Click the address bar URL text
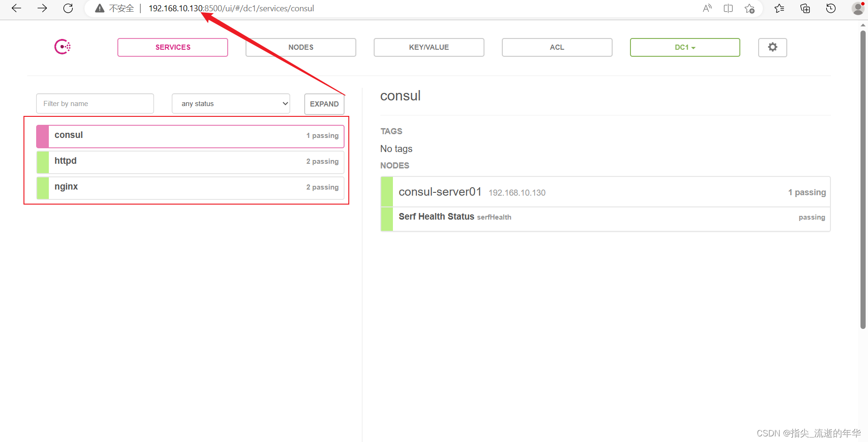Viewport: 868px width, 442px height. pos(231,8)
